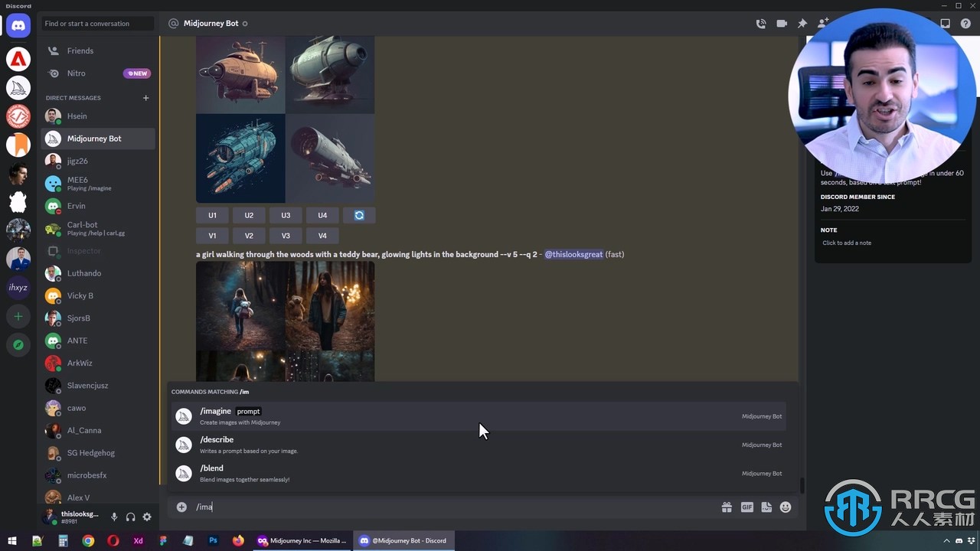980x551 pixels.
Task: Open Luthando direct message
Action: tap(98, 273)
